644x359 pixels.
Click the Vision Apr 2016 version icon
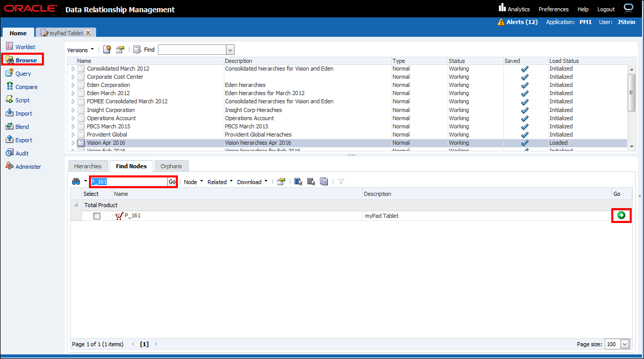coord(81,143)
